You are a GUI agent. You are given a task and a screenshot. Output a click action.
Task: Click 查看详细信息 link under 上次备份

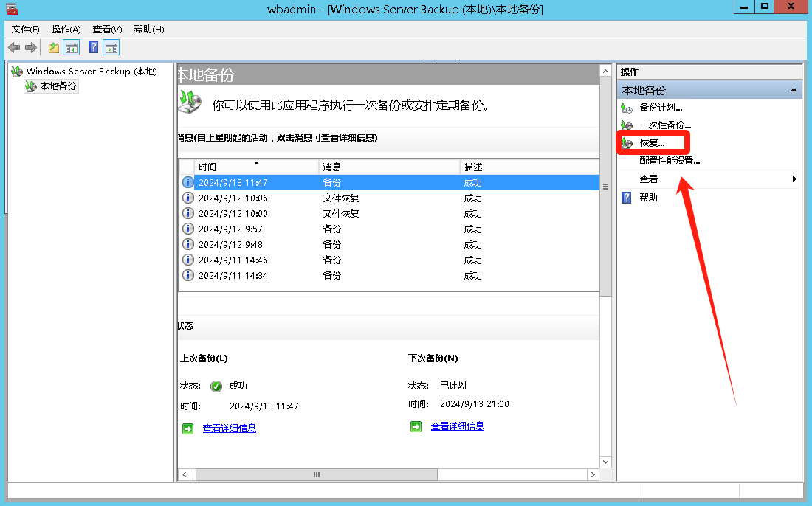point(229,428)
